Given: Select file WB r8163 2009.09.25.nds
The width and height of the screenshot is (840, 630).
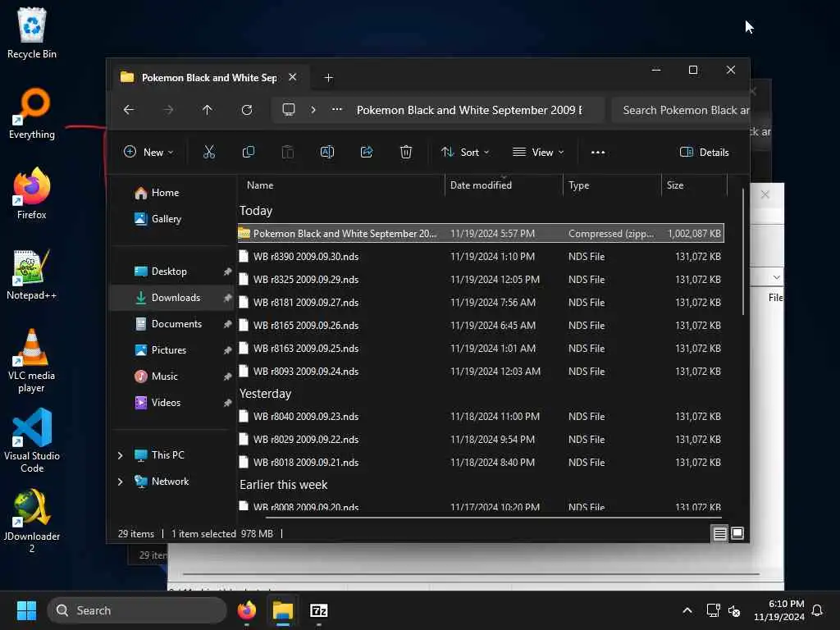Looking at the screenshot, I should point(481,349).
